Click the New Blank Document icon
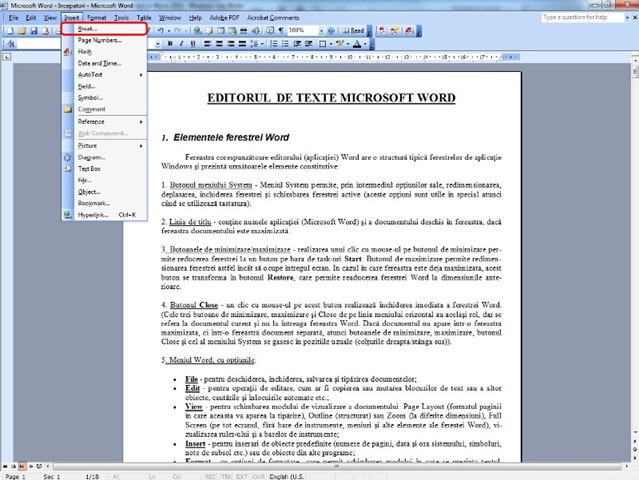 pyautogui.click(x=10, y=31)
